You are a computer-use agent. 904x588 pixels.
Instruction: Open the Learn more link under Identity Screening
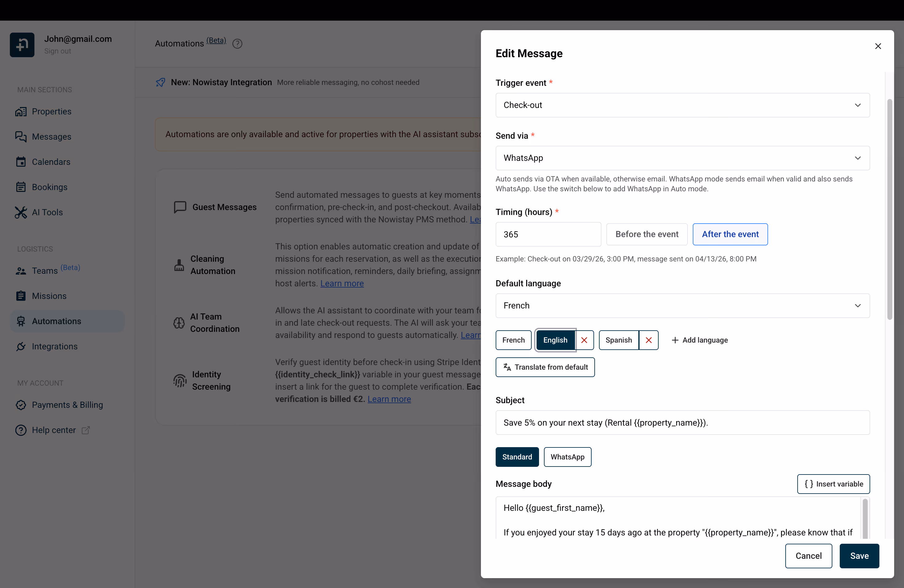(389, 399)
